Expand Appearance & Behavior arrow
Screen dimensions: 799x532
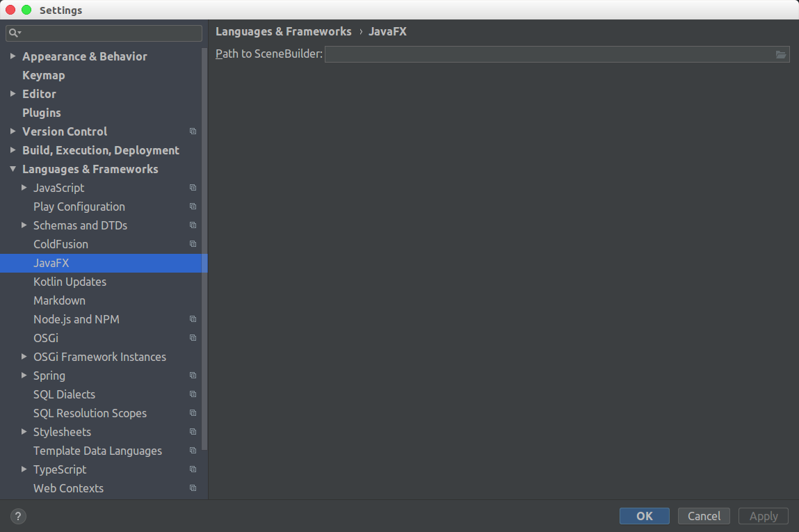(x=13, y=56)
